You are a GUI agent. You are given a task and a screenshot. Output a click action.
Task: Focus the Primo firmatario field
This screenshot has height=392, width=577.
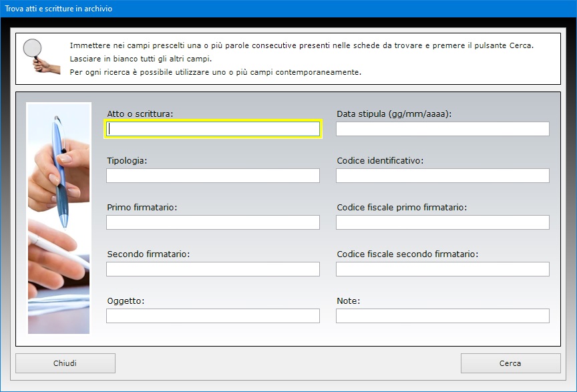point(213,222)
